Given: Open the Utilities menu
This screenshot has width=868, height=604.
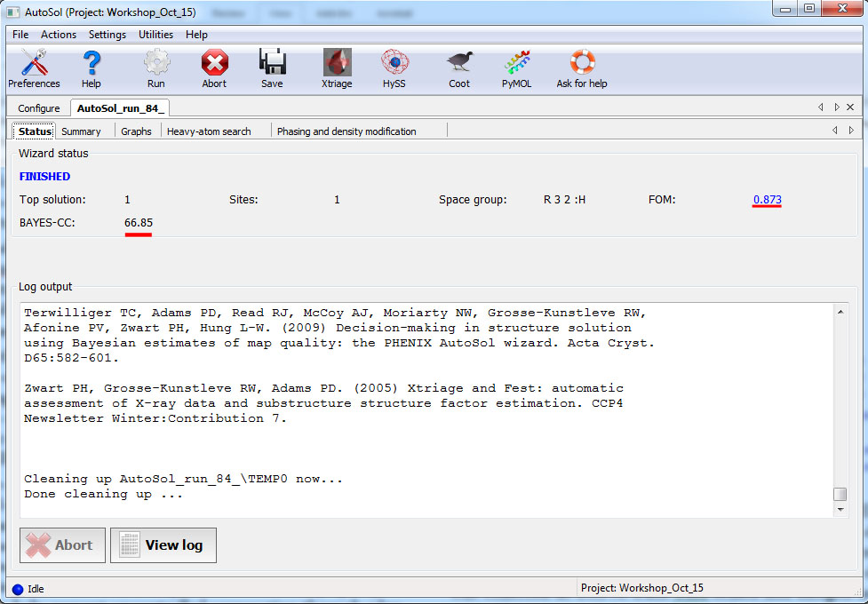Looking at the screenshot, I should click(x=155, y=35).
